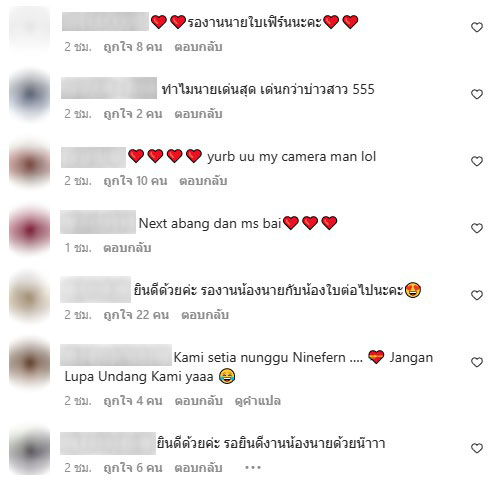The width and height of the screenshot is (494, 491).
Task: Like the 'my camera man lol' comment
Action: (x=477, y=161)
